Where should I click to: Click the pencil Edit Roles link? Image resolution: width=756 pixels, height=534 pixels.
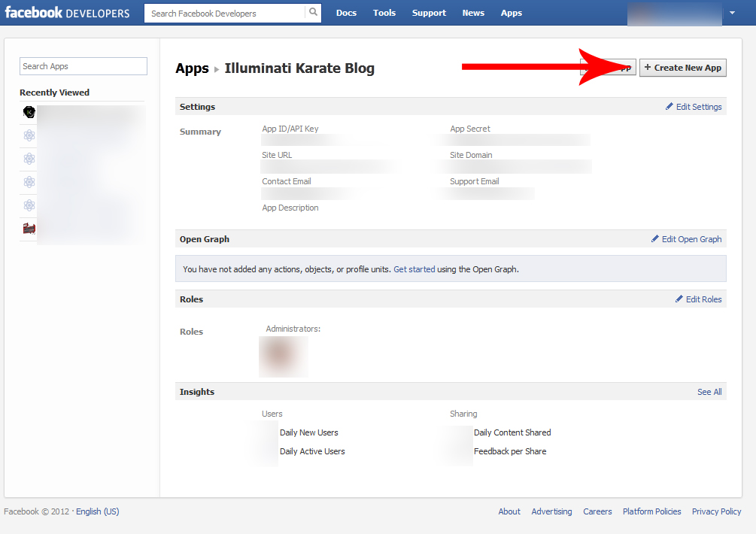pyautogui.click(x=698, y=299)
